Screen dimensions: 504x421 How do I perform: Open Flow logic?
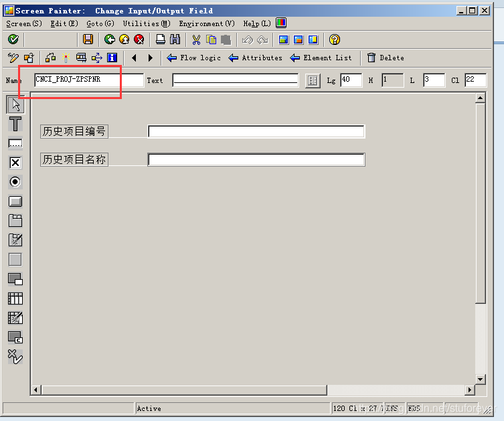tap(194, 58)
